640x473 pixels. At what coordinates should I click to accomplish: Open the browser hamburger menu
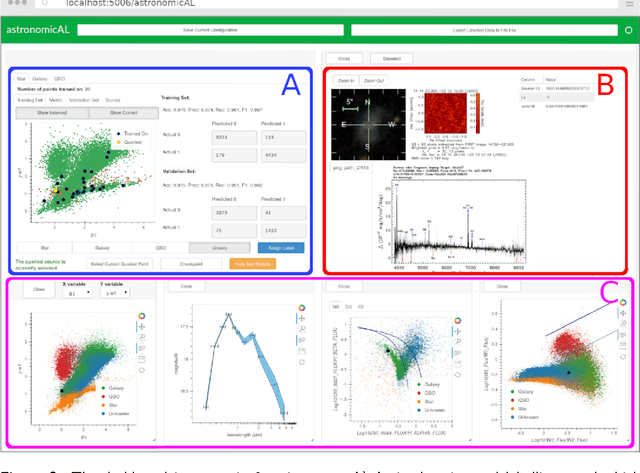coord(629,4)
